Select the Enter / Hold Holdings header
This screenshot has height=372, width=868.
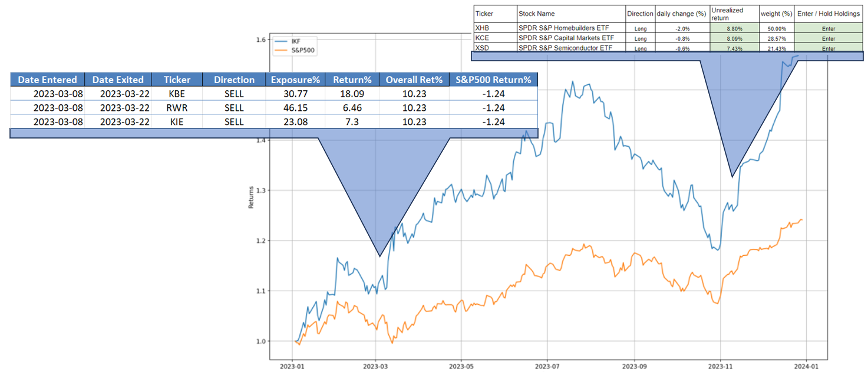[x=828, y=14]
